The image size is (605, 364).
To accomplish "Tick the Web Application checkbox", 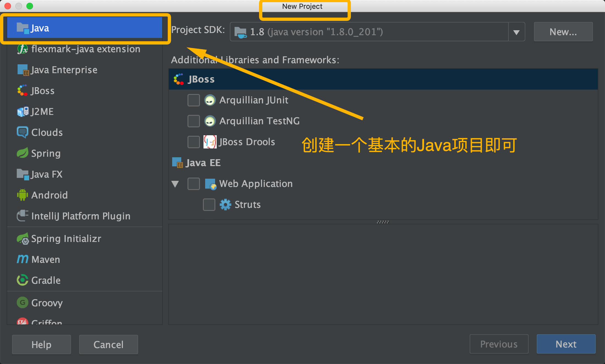I will pos(194,184).
